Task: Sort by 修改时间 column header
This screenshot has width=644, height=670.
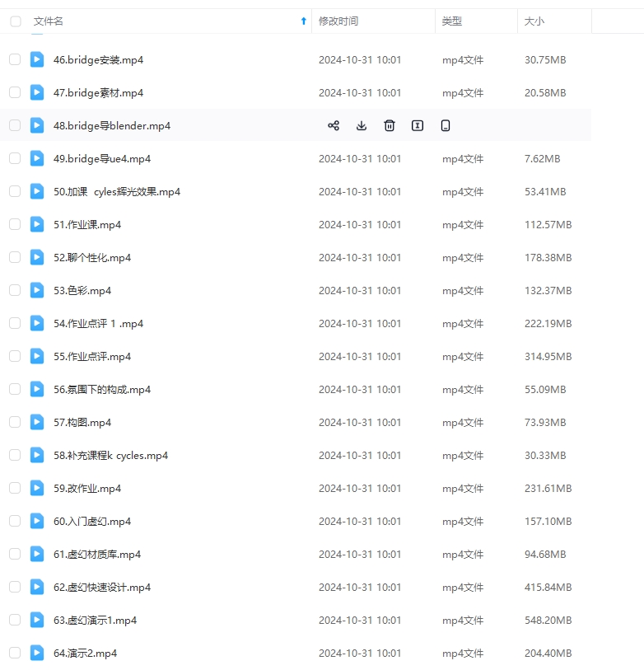Action: [x=338, y=21]
